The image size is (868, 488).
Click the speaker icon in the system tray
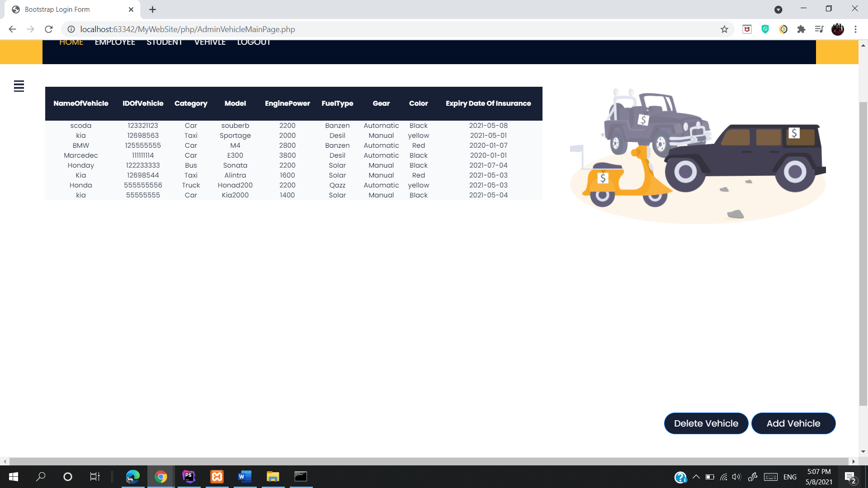coord(737,477)
